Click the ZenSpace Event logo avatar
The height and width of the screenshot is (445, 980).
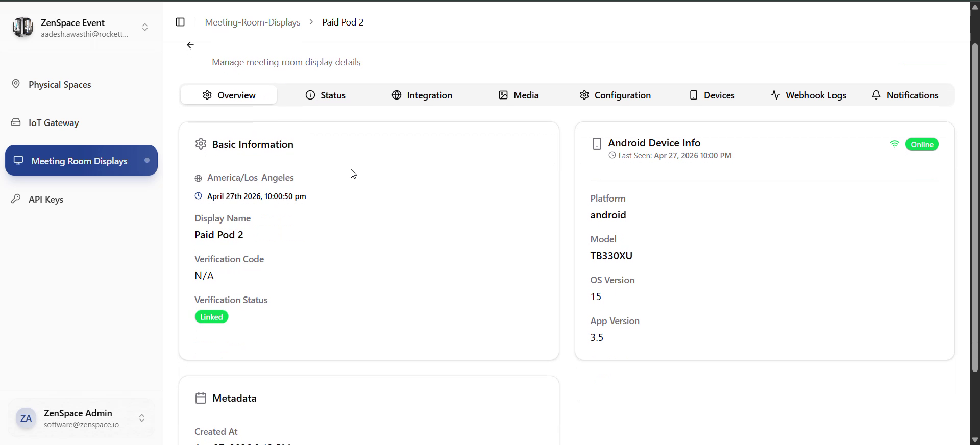tap(23, 27)
